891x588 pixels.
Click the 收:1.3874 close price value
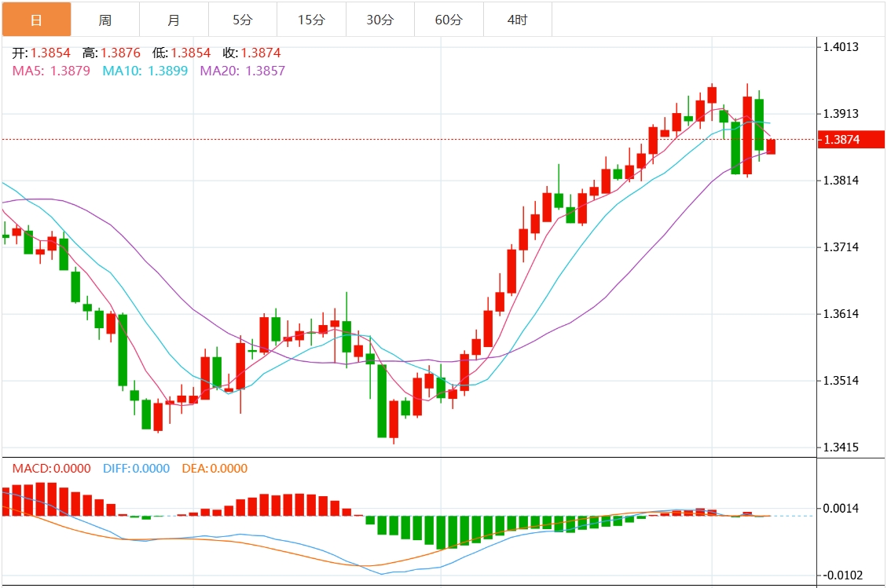[x=251, y=53]
